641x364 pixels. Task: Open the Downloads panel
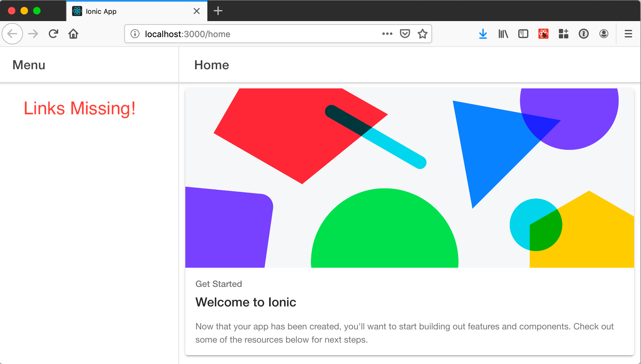pos(483,34)
